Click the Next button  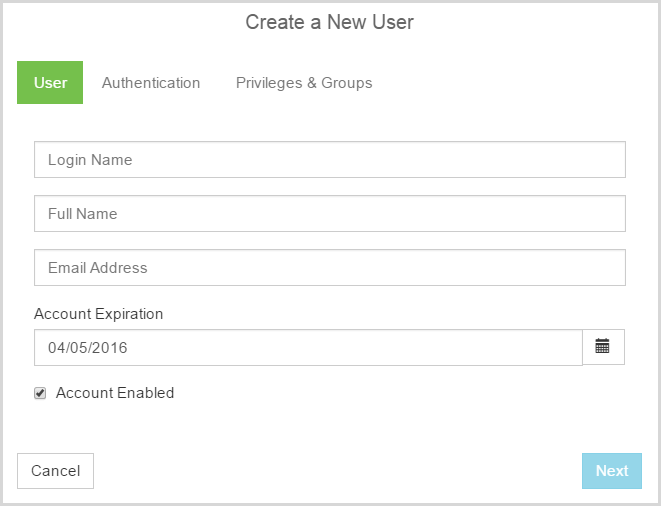point(612,471)
